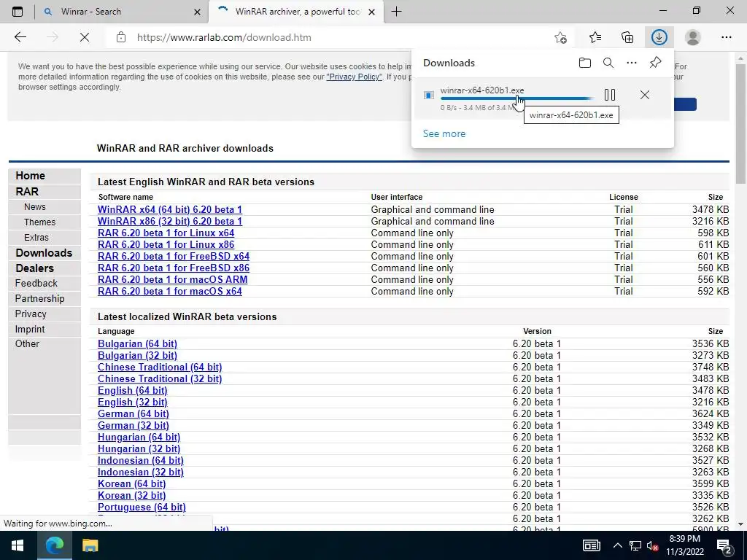Open Collections panel
747x560 pixels.
(627, 37)
